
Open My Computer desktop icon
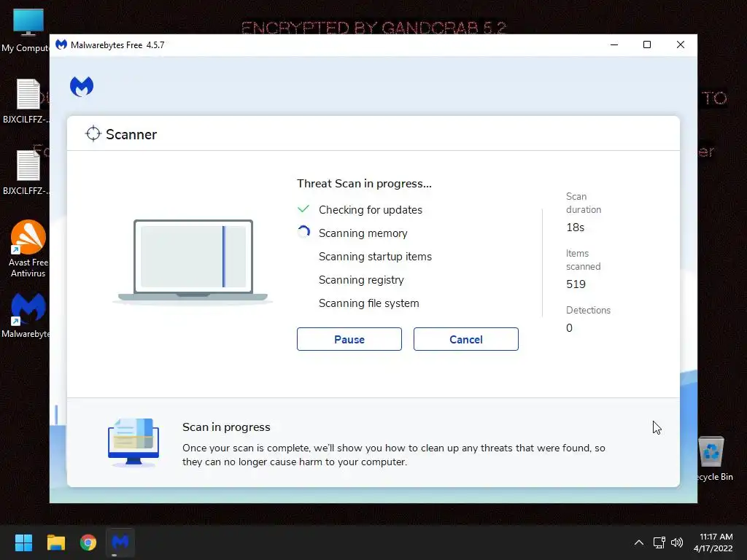(x=28, y=29)
